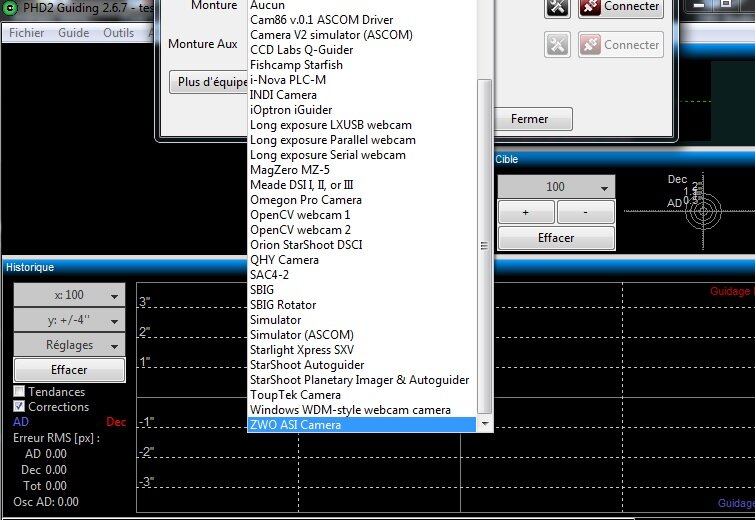Image resolution: width=755 pixels, height=520 pixels.
Task: Open the Fichier menu
Action: [26, 33]
